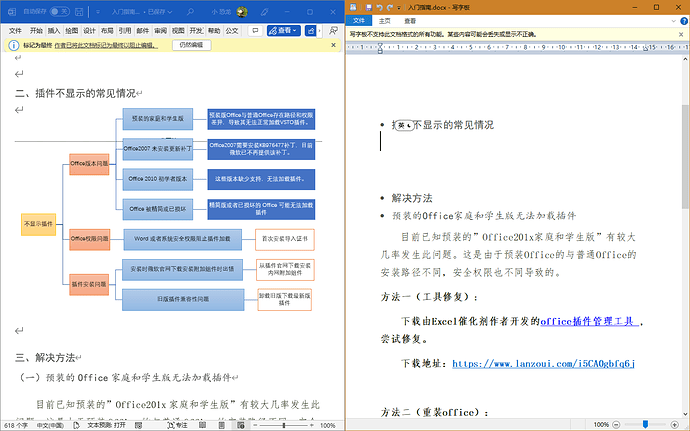Click the Save icon in WordPad's quick access toolbar
Viewport: 690px width, 431px height.
click(x=365, y=7)
